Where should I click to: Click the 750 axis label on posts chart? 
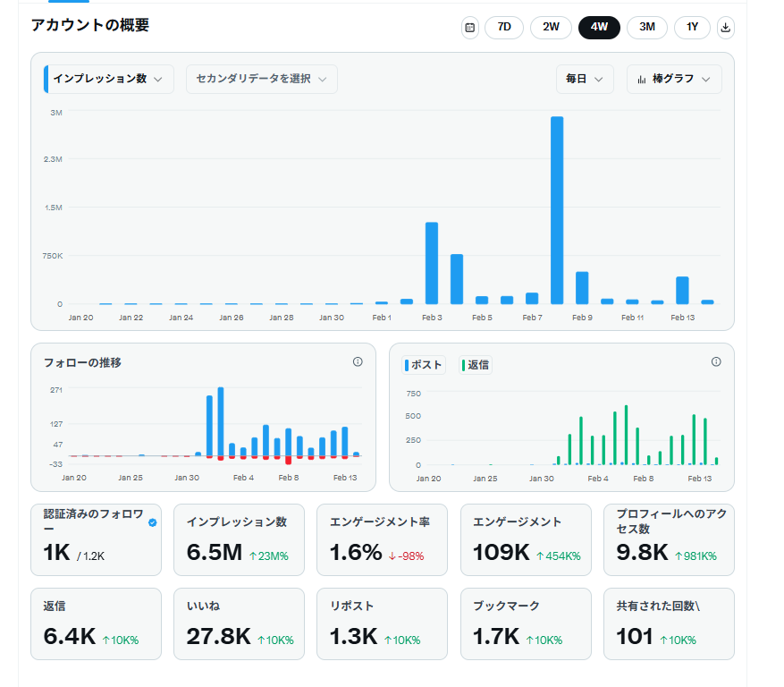click(x=414, y=394)
